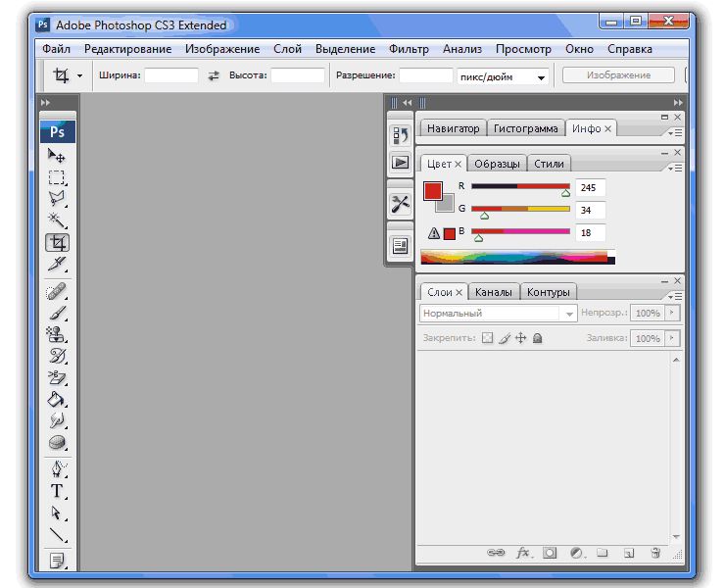This screenshot has height=588, width=725.
Task: Select the Paint Bucket tool
Action: point(57,398)
